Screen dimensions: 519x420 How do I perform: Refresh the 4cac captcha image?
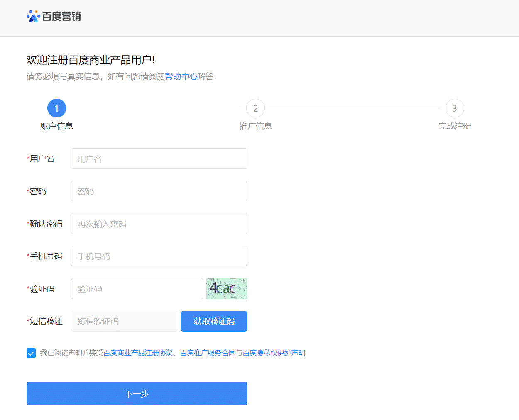tap(227, 288)
